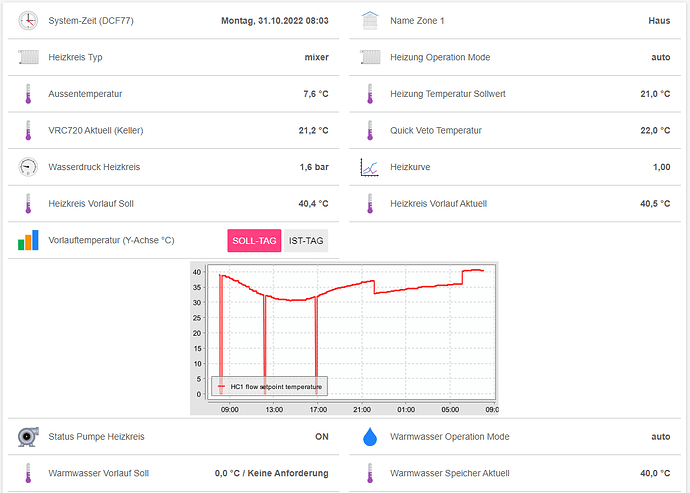Click the house icon for Name Zone 1
This screenshot has width=690, height=493.
pos(370,20)
